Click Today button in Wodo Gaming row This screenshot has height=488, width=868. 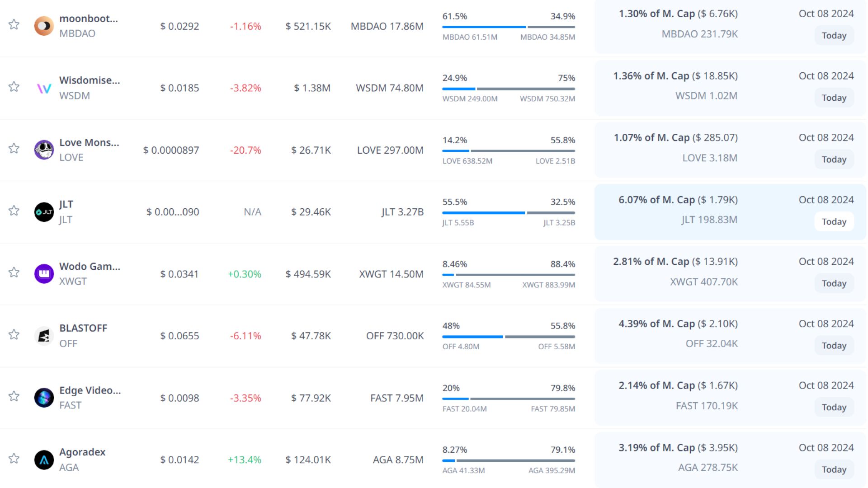click(834, 284)
